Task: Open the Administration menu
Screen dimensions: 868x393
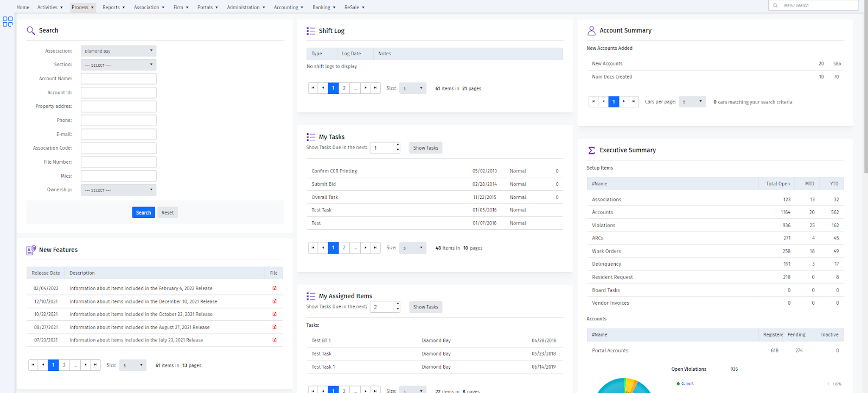Action: (246, 7)
